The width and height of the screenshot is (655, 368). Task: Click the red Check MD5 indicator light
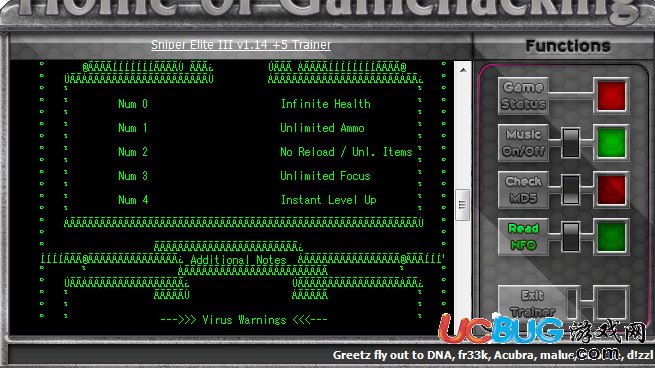(x=611, y=190)
